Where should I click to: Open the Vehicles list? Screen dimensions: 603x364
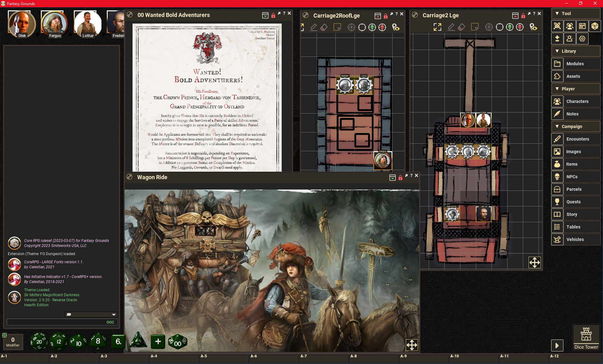coord(576,239)
